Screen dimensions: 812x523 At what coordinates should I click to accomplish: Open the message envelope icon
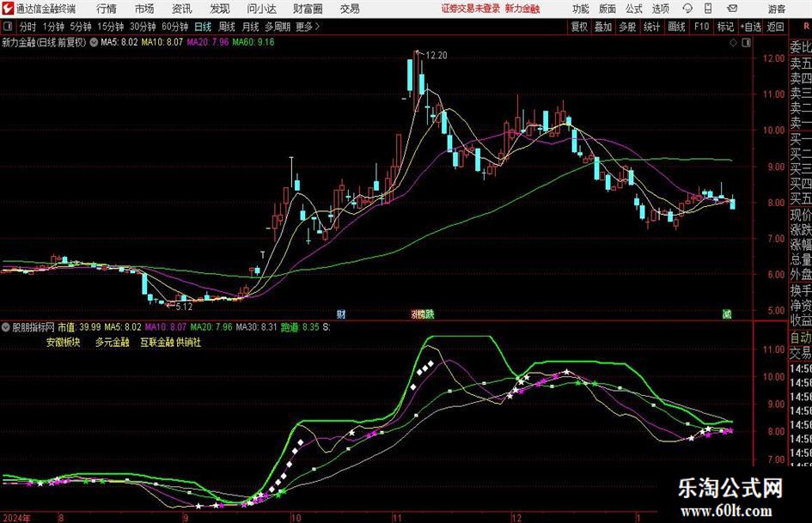732,9
